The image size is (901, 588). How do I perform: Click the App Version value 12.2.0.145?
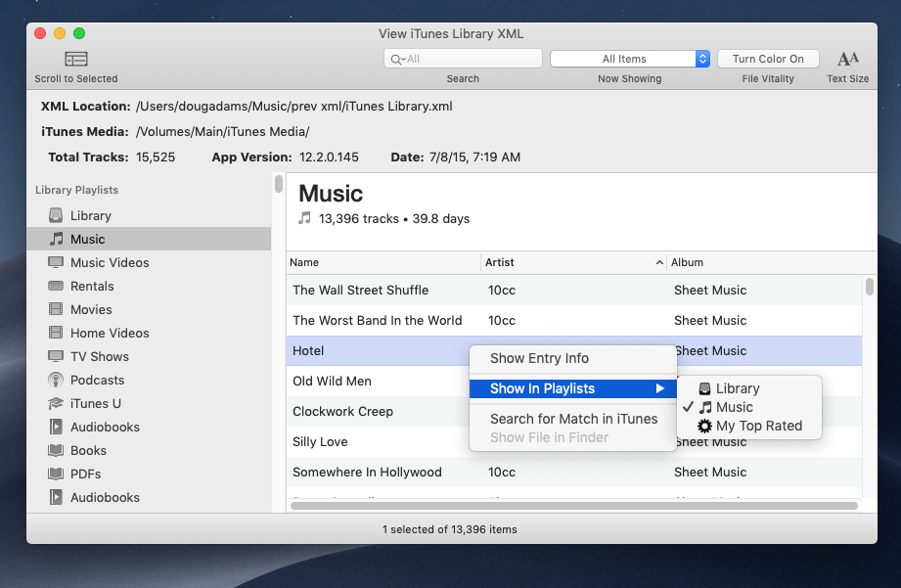[329, 158]
